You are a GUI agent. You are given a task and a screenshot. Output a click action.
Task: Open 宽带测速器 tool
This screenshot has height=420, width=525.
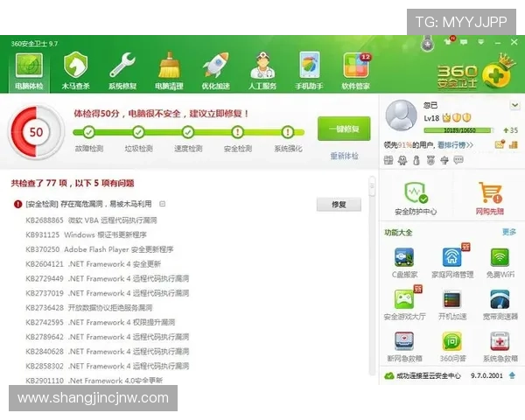point(500,304)
